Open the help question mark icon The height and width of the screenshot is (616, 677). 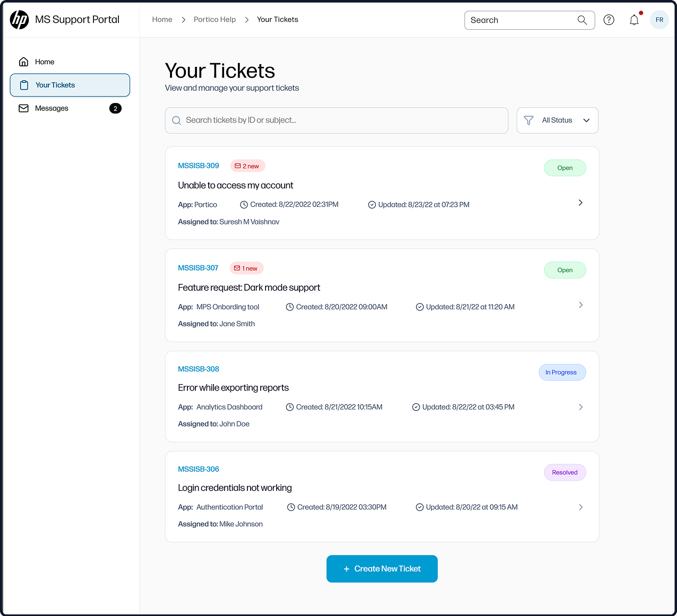click(609, 20)
